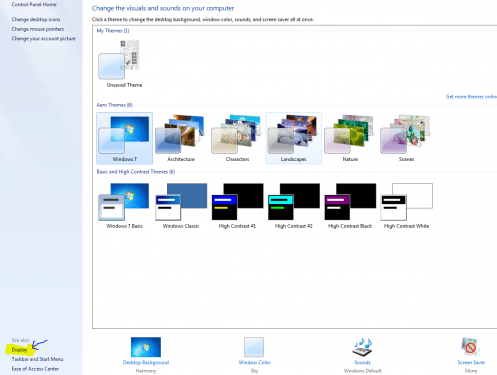
Task: Apply the Nature theme
Action: coord(350,138)
